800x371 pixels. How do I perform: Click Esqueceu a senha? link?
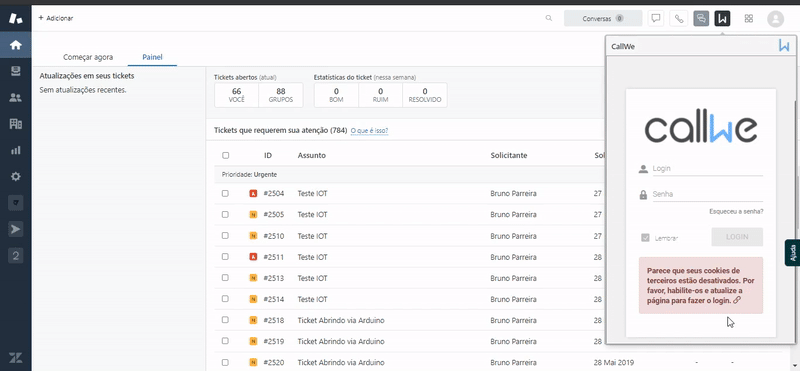[736, 211]
